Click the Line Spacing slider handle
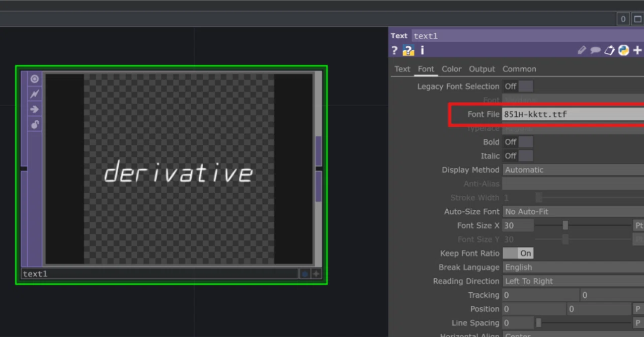Image resolution: width=644 pixels, height=337 pixels. (539, 322)
